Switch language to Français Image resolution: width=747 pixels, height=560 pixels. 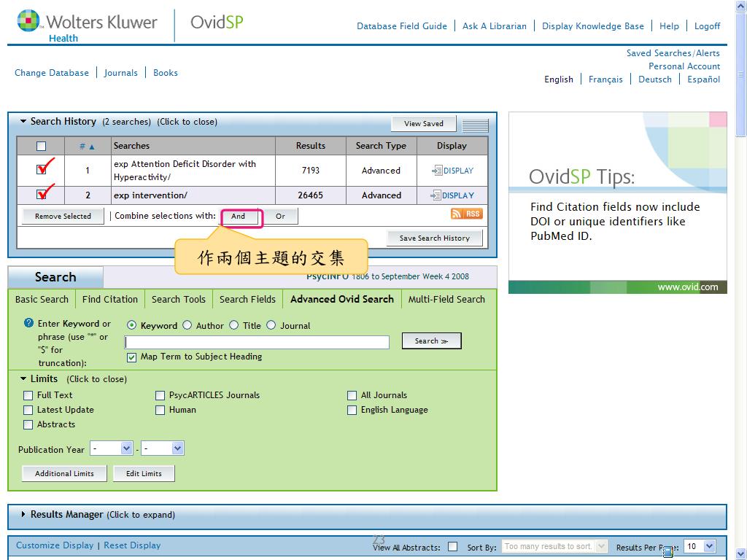605,79
